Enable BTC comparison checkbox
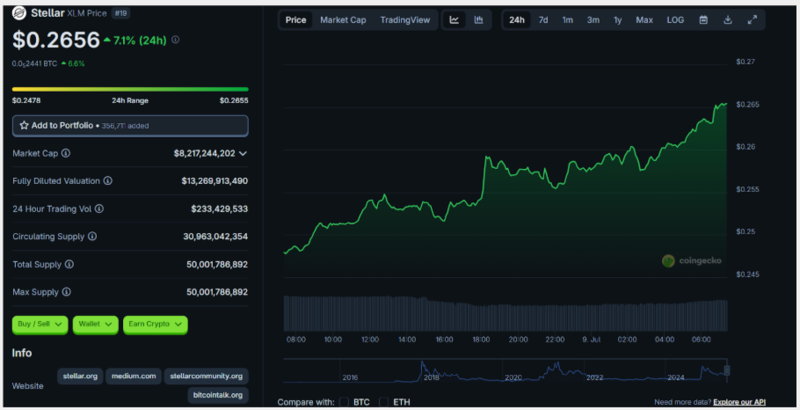This screenshot has height=410, width=800. coord(344,402)
